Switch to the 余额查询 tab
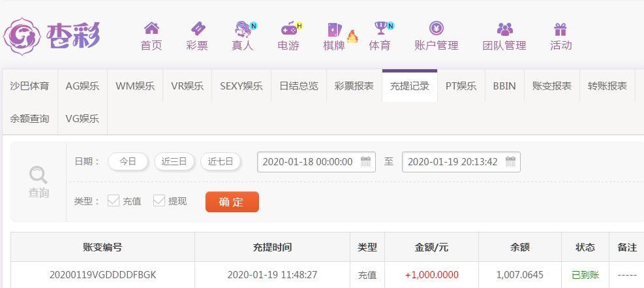Viewport: 644px width, 288px height. (x=29, y=119)
